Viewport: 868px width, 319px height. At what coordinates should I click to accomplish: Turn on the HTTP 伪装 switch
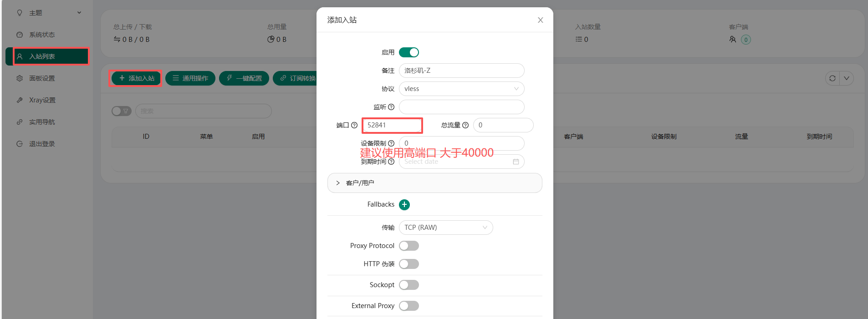(x=409, y=264)
